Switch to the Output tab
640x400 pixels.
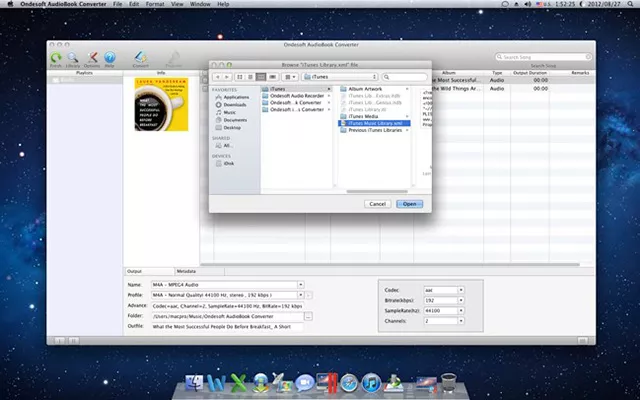[149, 271]
